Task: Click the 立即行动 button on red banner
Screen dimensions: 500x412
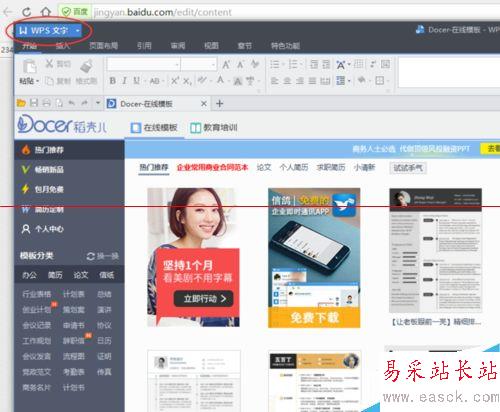Action: click(x=204, y=299)
